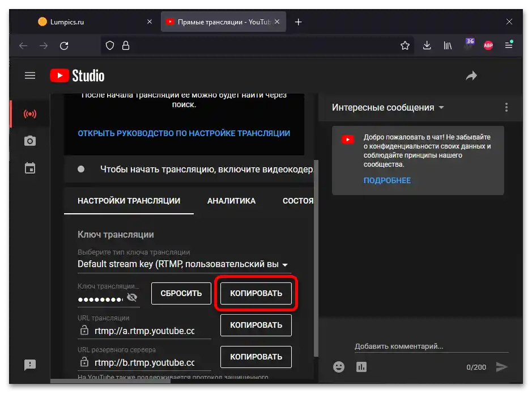Screen dimensions: 532x393
Task: Open the browser library icon
Action: click(448, 45)
